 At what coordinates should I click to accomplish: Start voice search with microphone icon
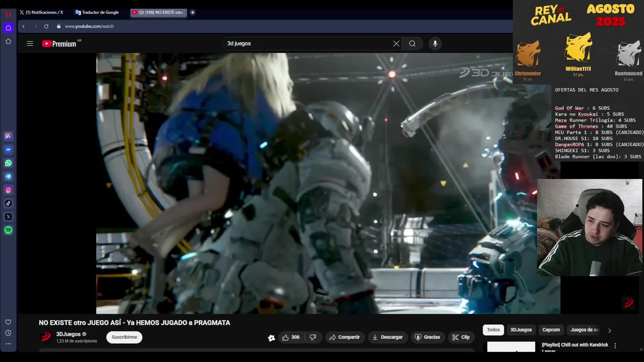(x=435, y=44)
